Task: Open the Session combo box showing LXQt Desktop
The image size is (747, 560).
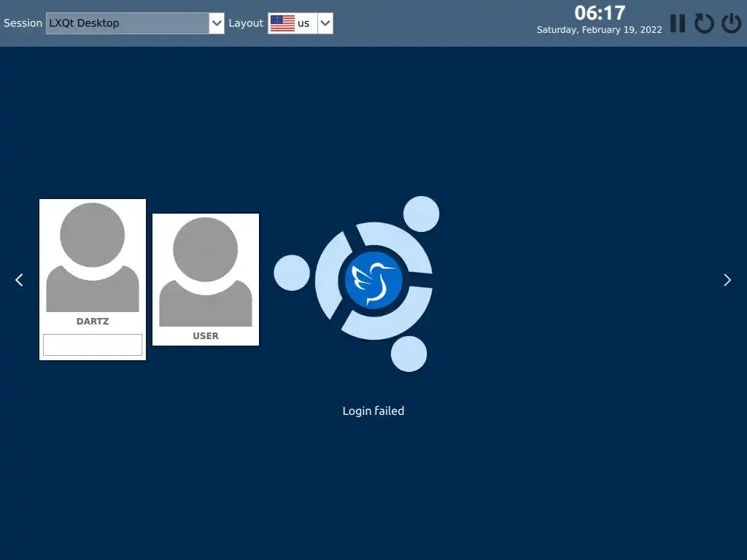Action: tap(135, 23)
